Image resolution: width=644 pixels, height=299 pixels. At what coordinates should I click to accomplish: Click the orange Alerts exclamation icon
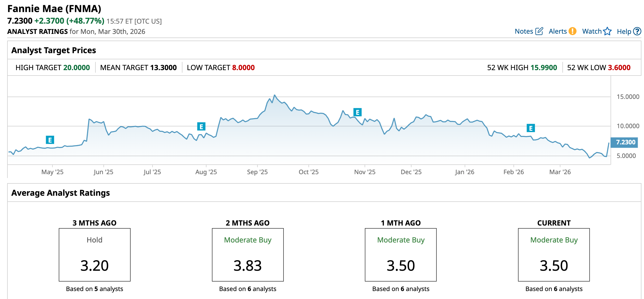(x=572, y=31)
